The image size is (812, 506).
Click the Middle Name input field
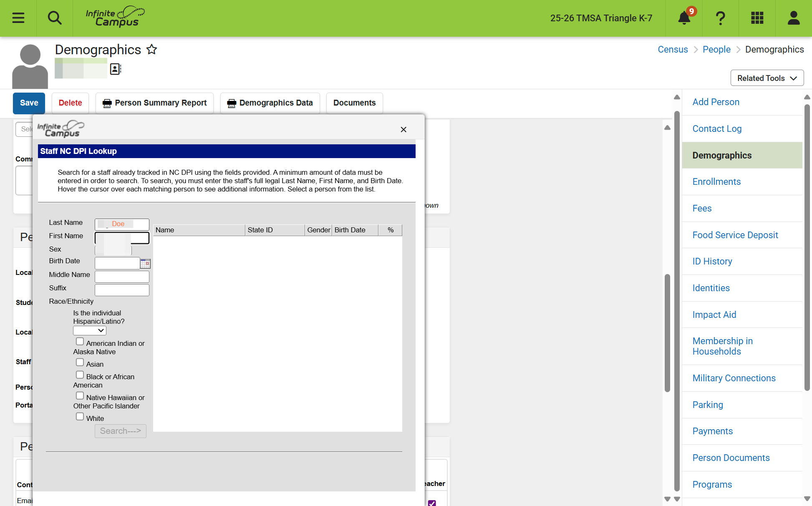pos(122,277)
